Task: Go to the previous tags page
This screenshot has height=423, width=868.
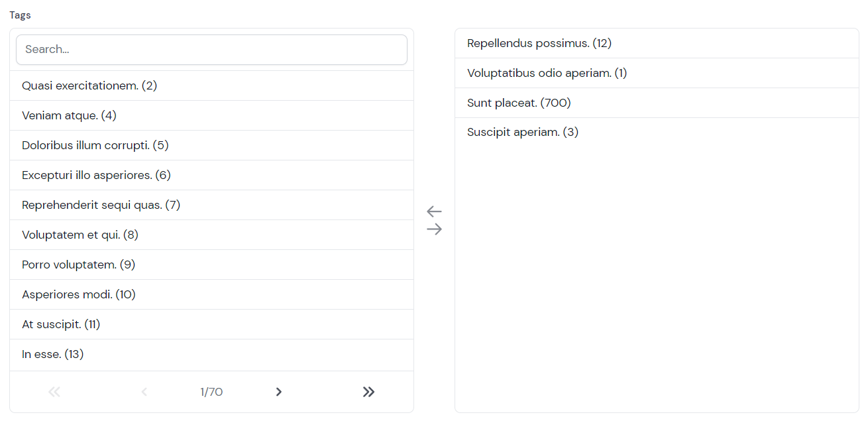Action: click(144, 392)
